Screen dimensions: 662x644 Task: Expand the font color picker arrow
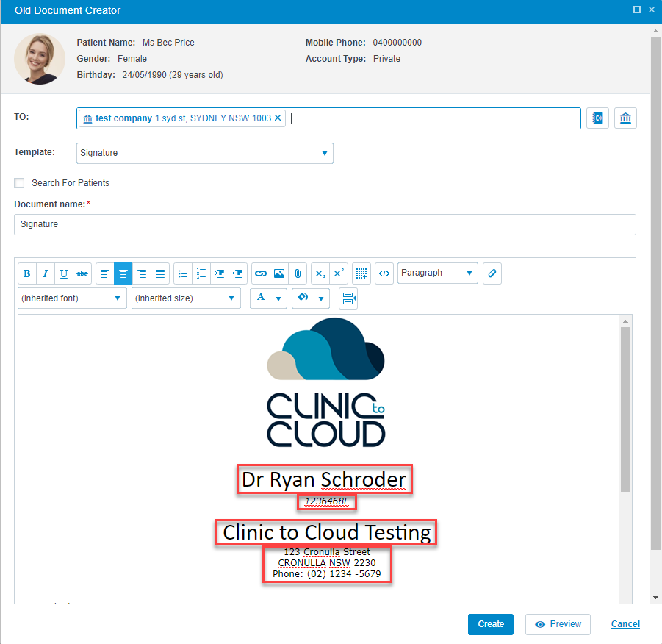coord(278,298)
